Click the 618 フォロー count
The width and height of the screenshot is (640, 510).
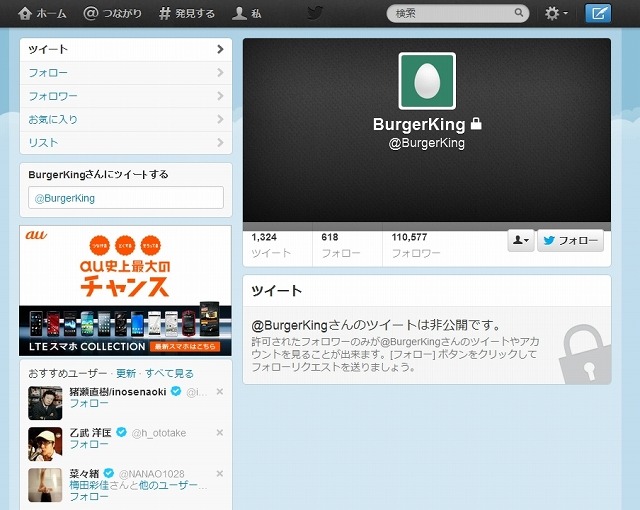[341, 245]
